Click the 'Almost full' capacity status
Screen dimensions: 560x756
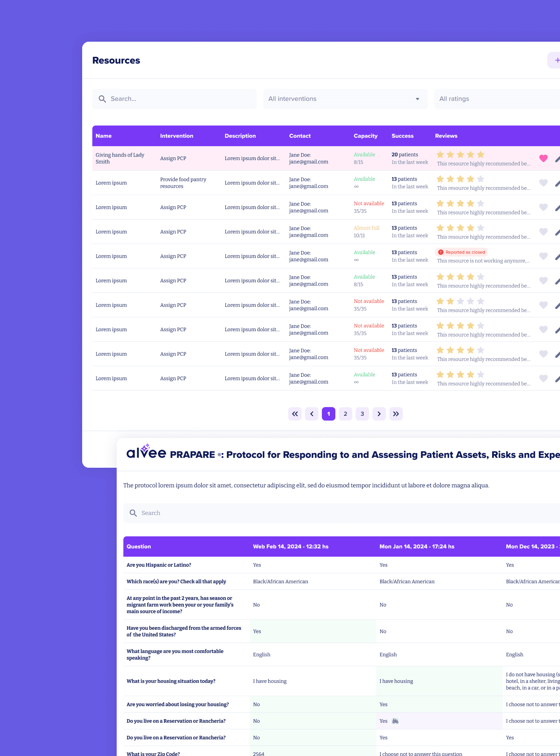click(x=366, y=228)
